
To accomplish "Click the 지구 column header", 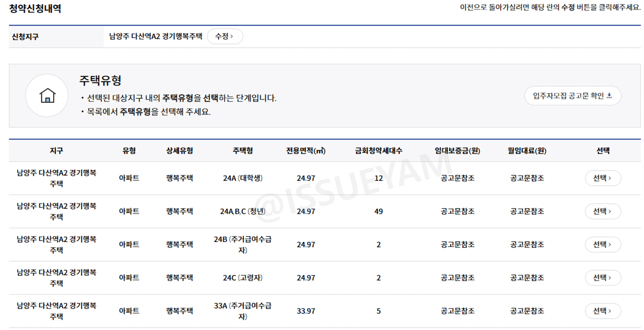I will coord(56,151).
